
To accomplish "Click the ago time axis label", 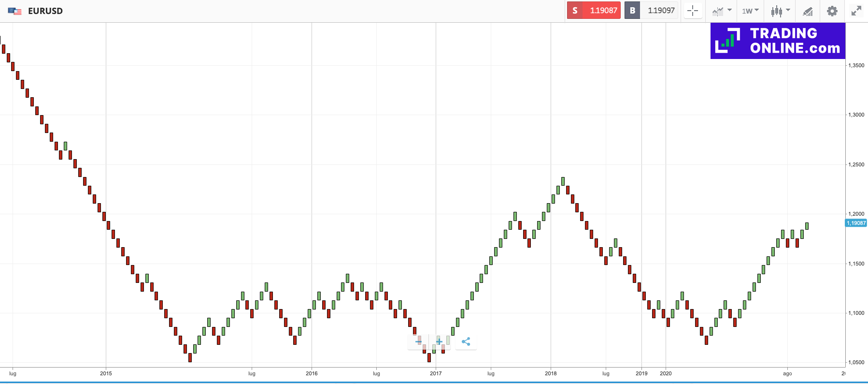I will click(x=787, y=373).
